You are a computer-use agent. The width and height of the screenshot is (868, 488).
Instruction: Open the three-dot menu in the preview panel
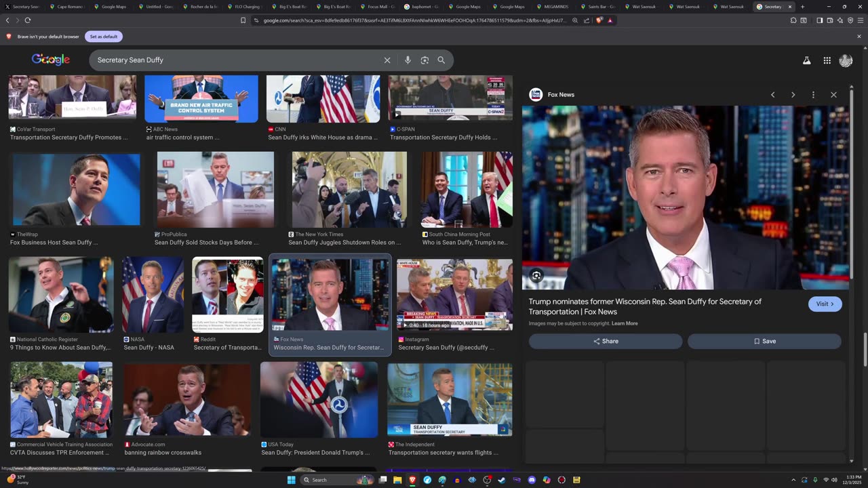click(x=813, y=95)
